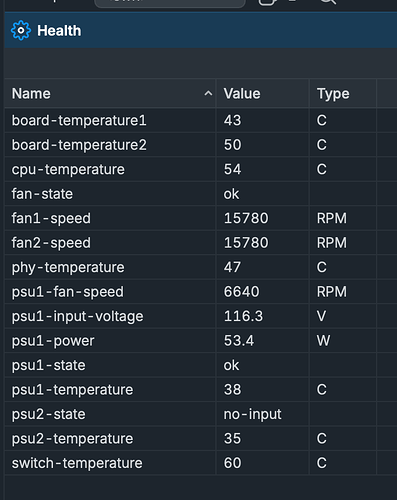Click the ok value of psu1-state
Image resolution: width=397 pixels, height=500 pixels.
pos(231,365)
